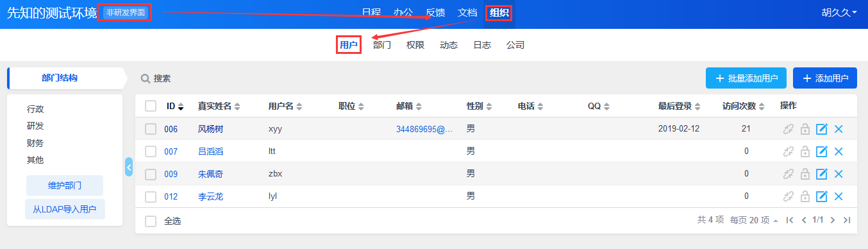Sort the table by 性别 column
The height and width of the screenshot is (249, 868).
(480, 106)
